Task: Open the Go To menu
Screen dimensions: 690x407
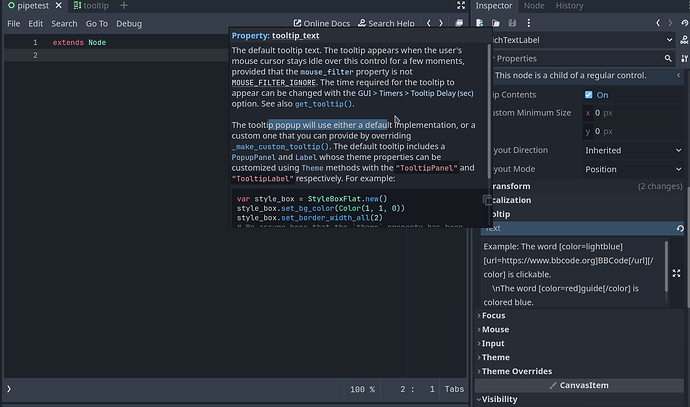Action: click(x=97, y=24)
